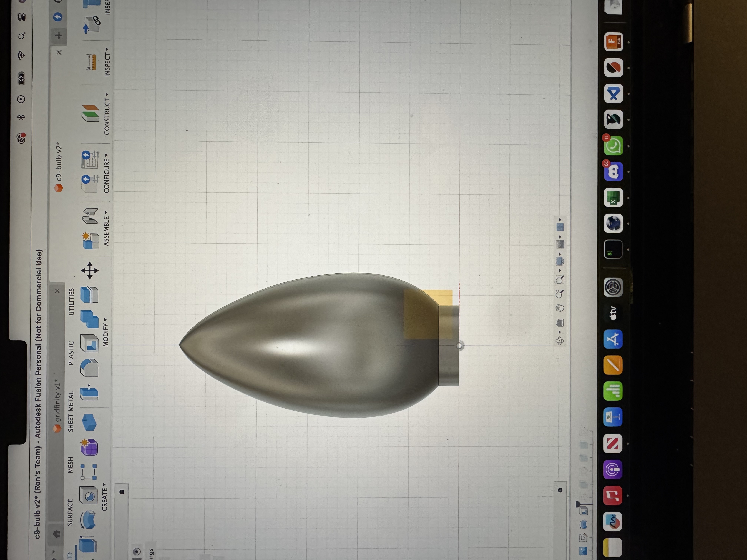
Task: Click the yellow origin plane on bulb
Action: [428, 314]
